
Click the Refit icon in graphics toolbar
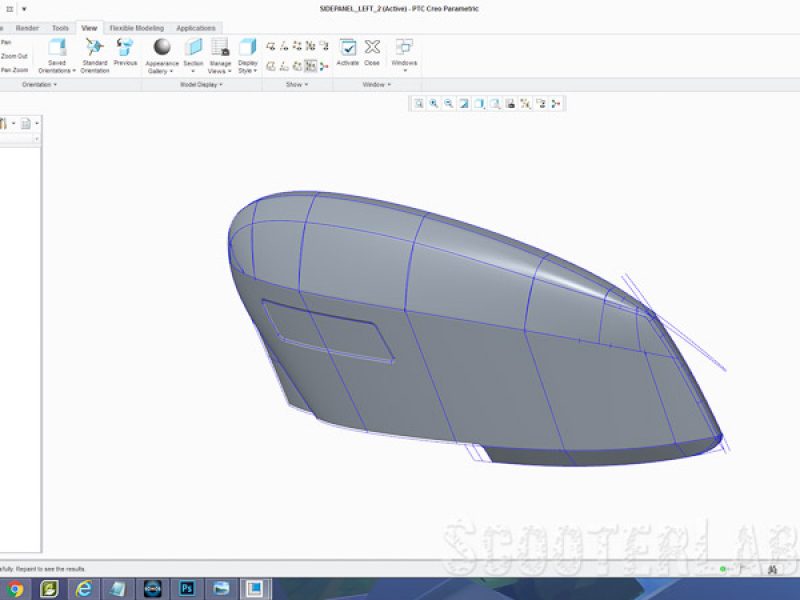coord(418,104)
